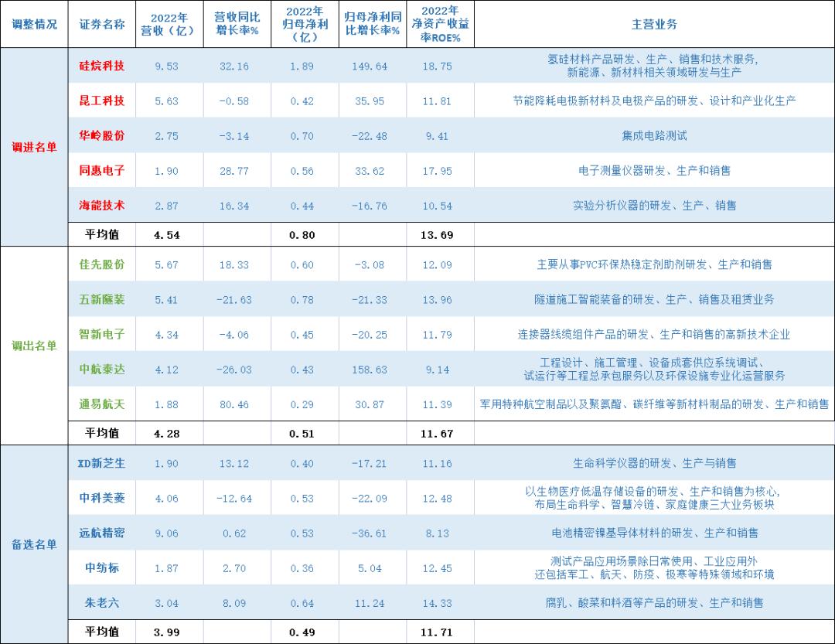Select business description 集成电路测试
Viewport: 835px width, 644px height.
[x=654, y=135]
